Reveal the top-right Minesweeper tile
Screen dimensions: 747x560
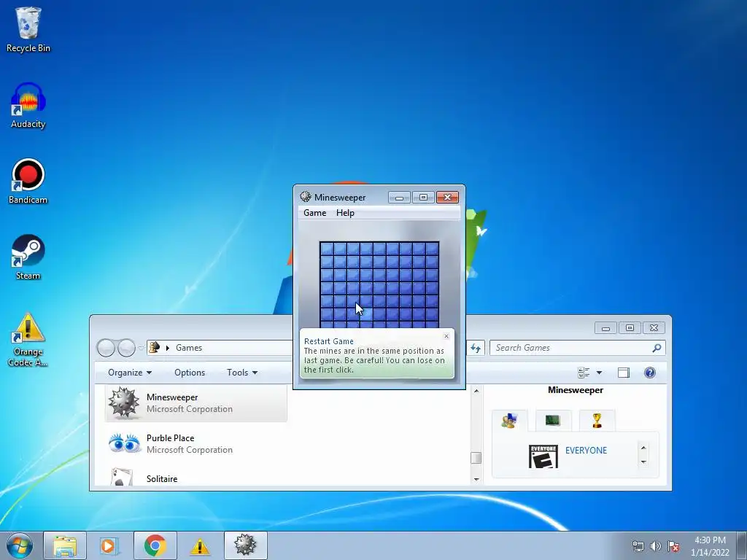tap(432, 249)
